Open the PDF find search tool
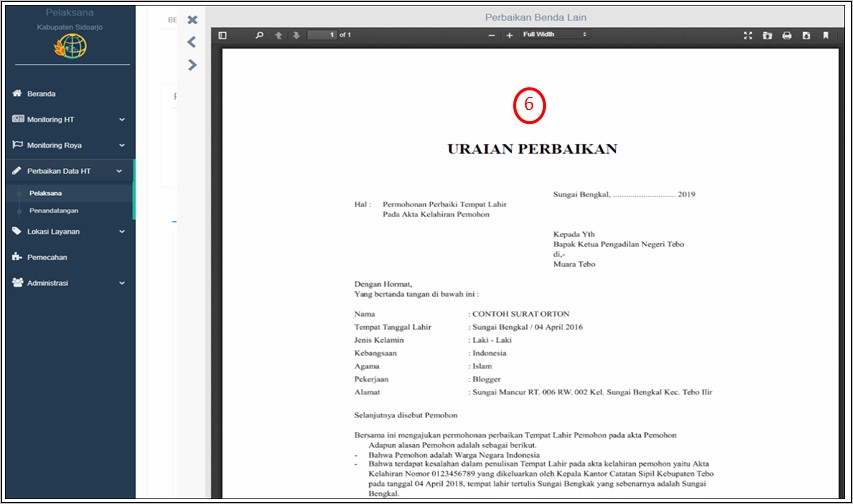Viewport: 853px width, 504px height. tap(259, 35)
